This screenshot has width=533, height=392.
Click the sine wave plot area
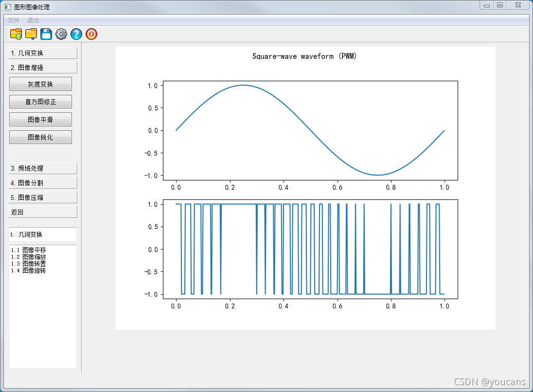coord(310,130)
